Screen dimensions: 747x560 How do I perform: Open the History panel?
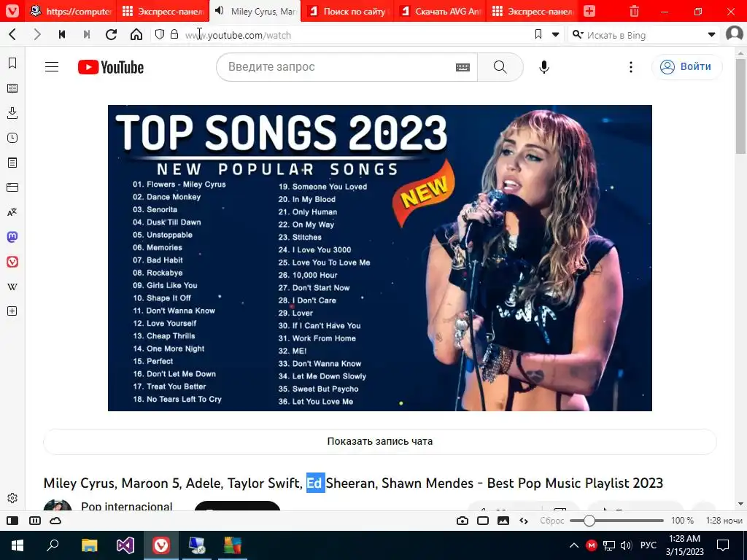(x=12, y=138)
